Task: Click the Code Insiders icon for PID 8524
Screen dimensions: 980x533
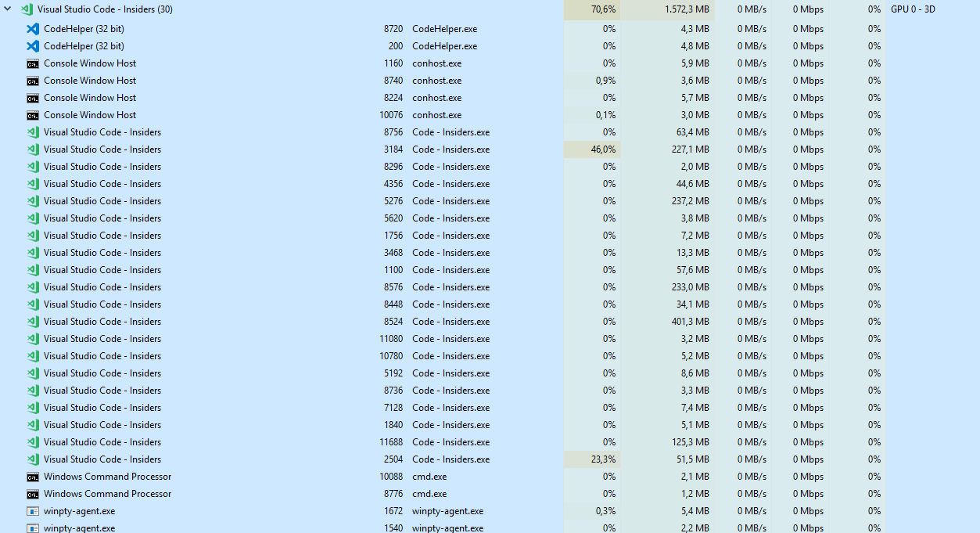Action: 33,322
